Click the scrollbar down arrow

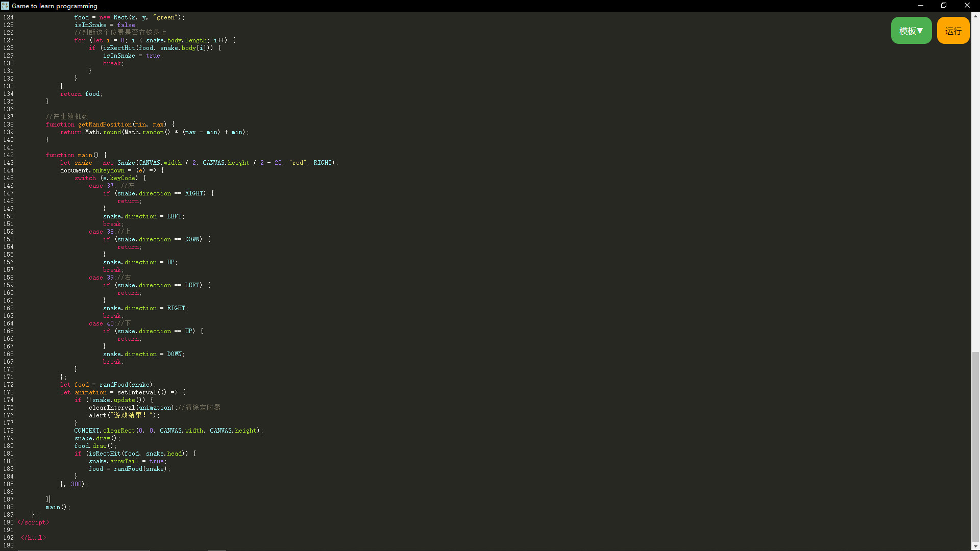975,546
